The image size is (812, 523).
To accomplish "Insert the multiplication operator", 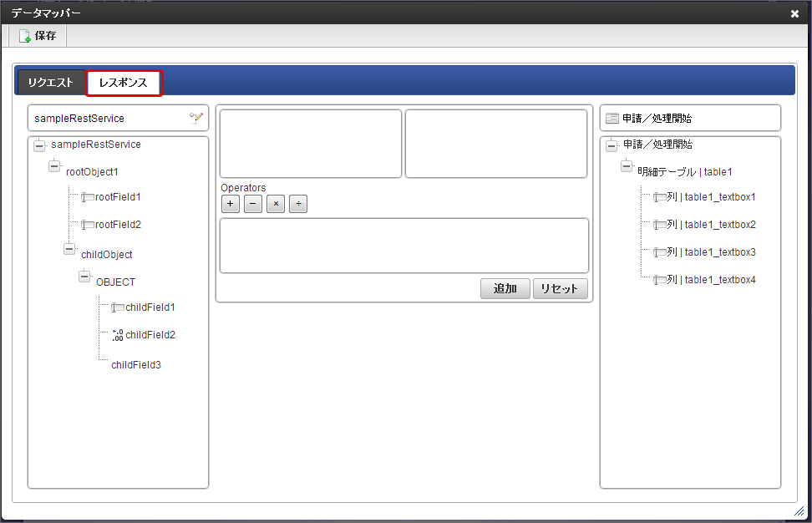I will coord(276,204).
